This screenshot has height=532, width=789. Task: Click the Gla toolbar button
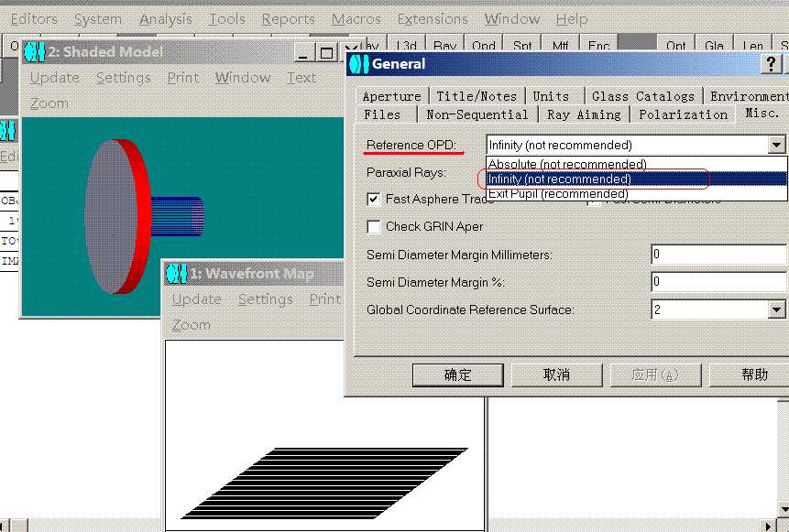(x=714, y=44)
